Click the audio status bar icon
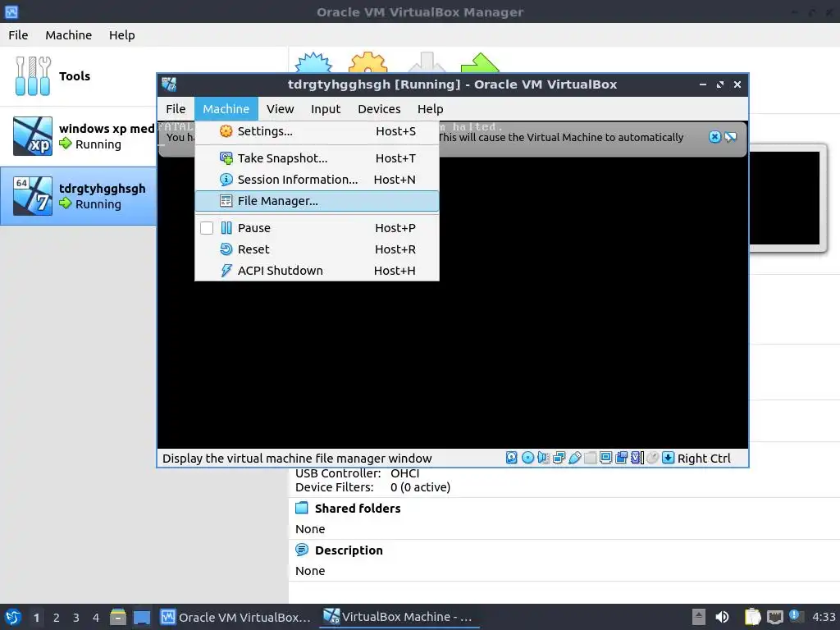The width and height of the screenshot is (840, 630). pyautogui.click(x=543, y=458)
